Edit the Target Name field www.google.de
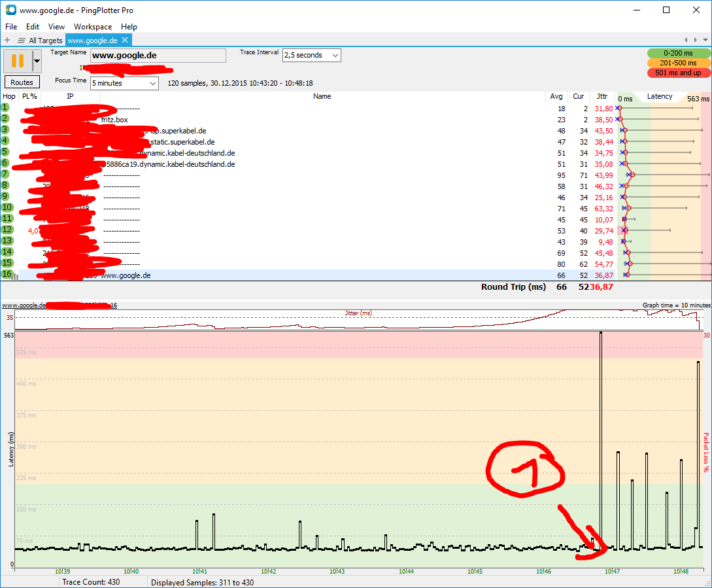This screenshot has height=588, width=712. [x=158, y=56]
